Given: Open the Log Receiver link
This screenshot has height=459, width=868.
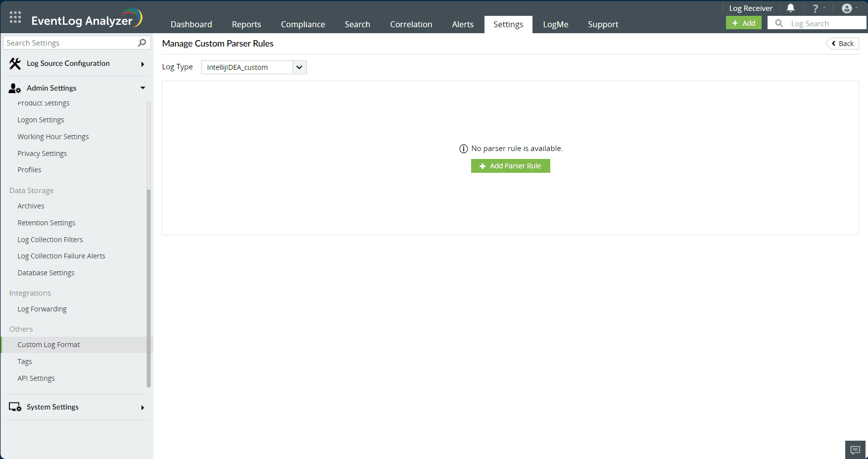Looking at the screenshot, I should coord(751,8).
